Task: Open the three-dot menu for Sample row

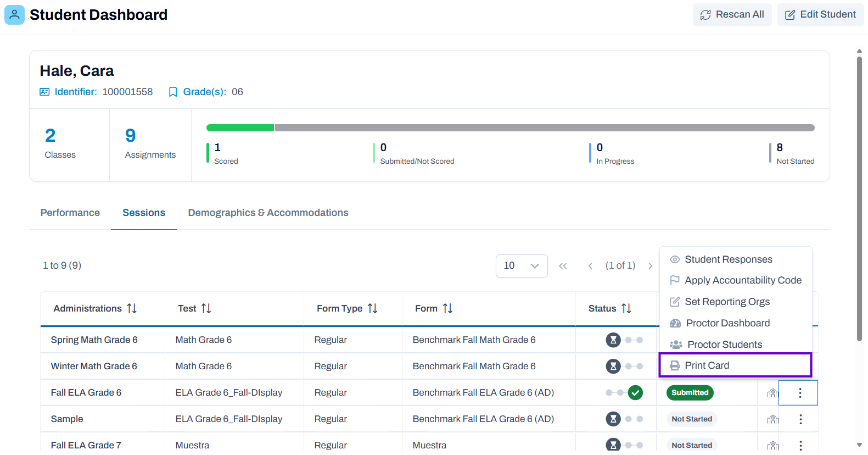Action: [800, 419]
